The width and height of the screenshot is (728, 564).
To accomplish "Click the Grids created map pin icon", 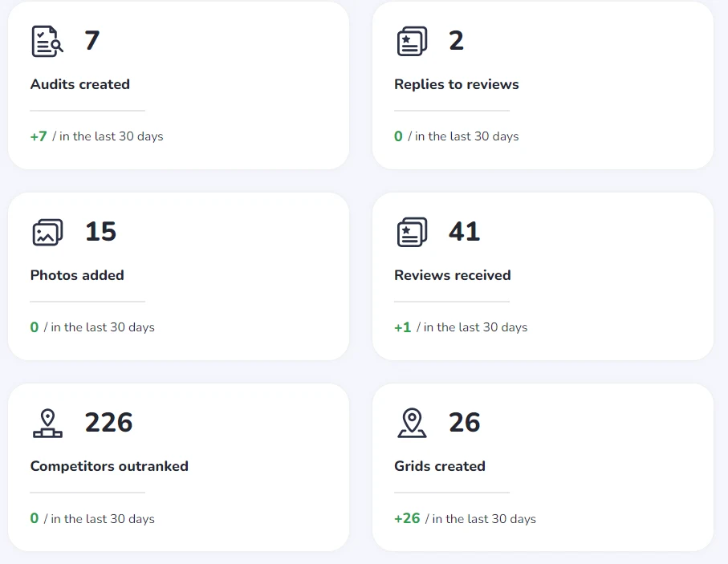I will click(x=412, y=424).
